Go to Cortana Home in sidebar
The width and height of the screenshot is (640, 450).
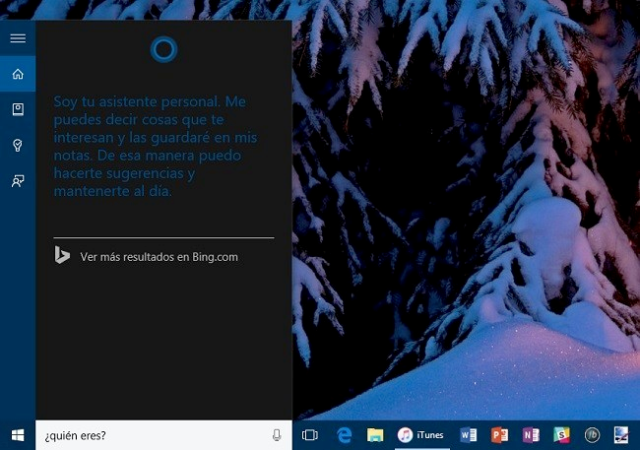click(17, 74)
